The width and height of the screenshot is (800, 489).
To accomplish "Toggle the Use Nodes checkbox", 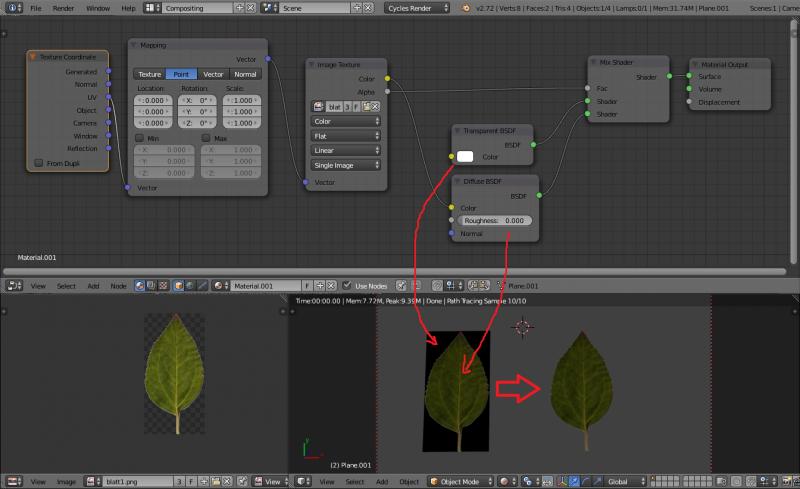I will coord(347,286).
